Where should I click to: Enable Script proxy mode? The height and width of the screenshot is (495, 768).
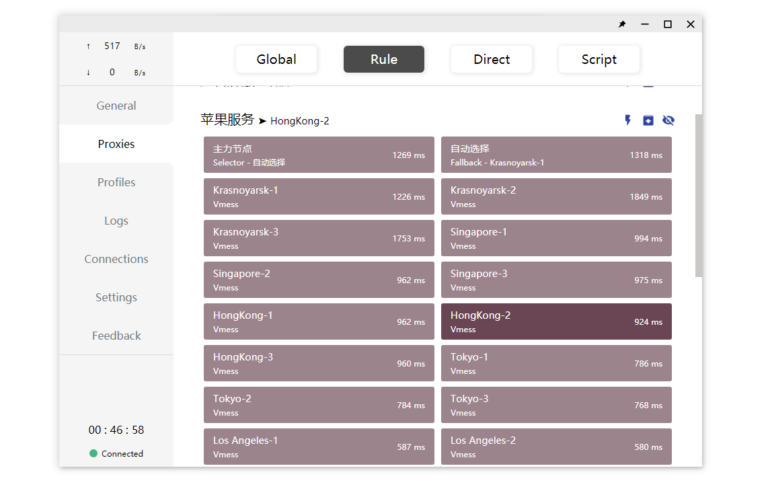coord(599,59)
